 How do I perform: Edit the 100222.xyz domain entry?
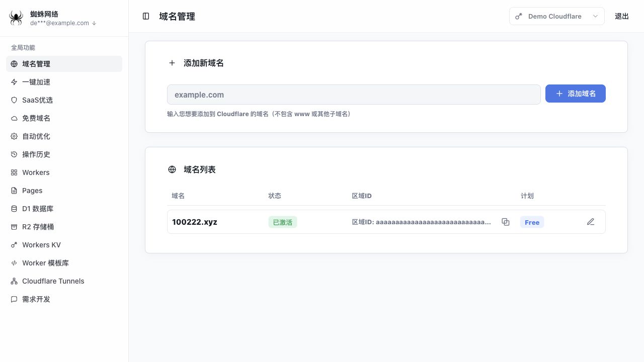pos(591,222)
